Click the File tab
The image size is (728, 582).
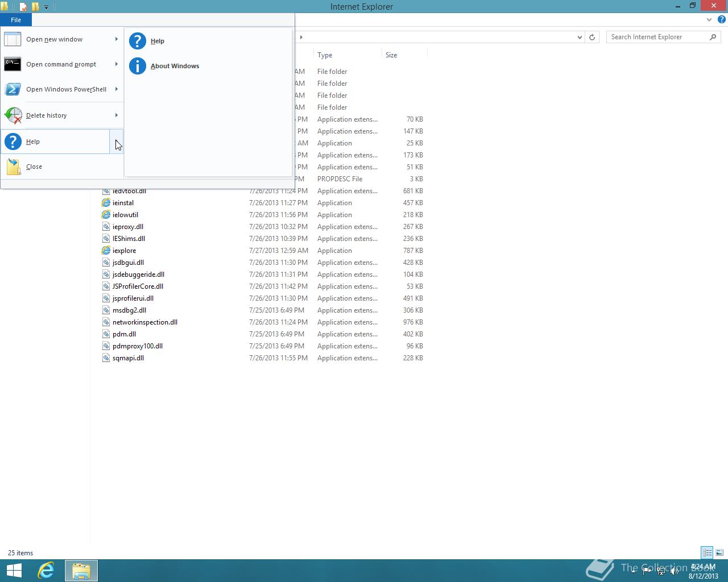pyautogui.click(x=16, y=20)
